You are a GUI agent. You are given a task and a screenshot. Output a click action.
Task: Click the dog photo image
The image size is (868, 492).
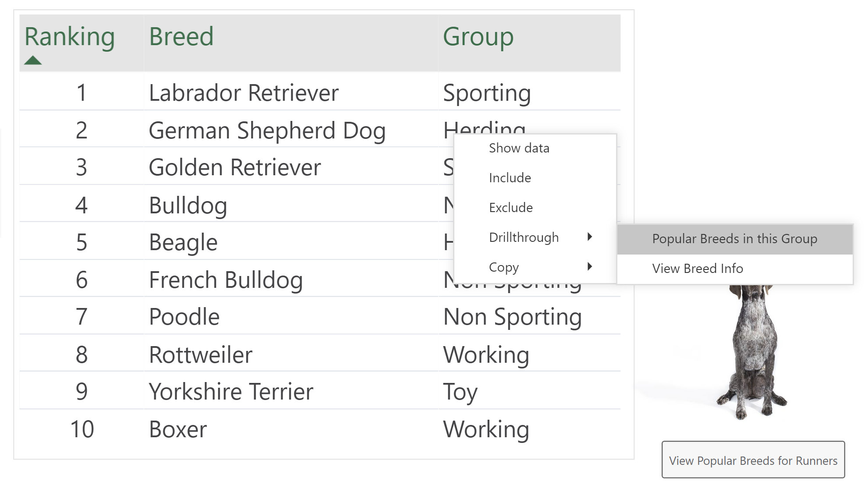coord(752,353)
